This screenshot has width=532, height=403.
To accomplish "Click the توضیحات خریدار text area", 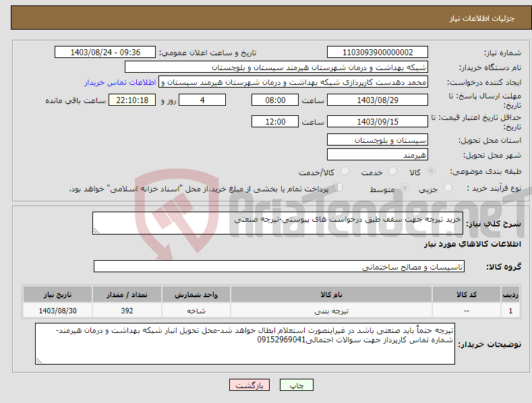I will point(245,344).
